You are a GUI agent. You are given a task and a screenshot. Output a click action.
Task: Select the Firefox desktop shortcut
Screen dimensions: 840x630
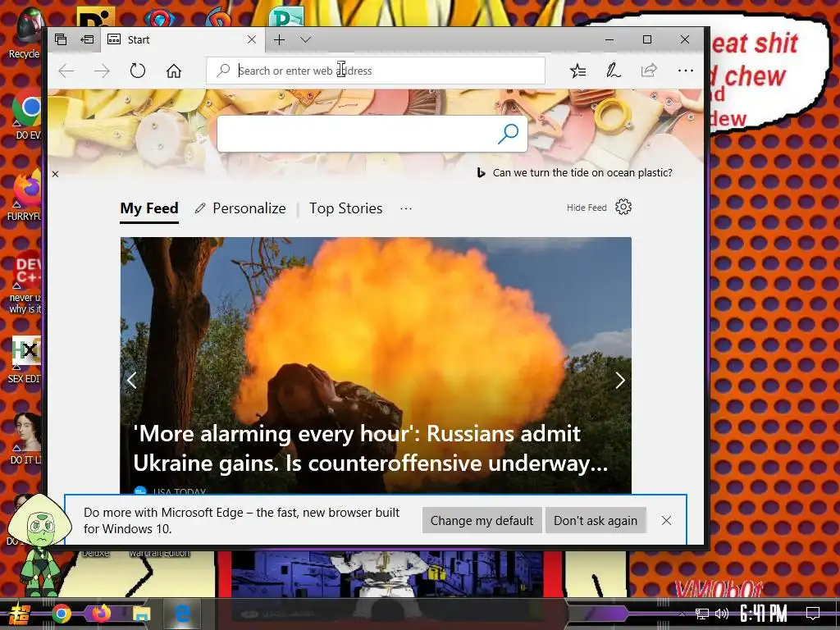(x=25, y=195)
